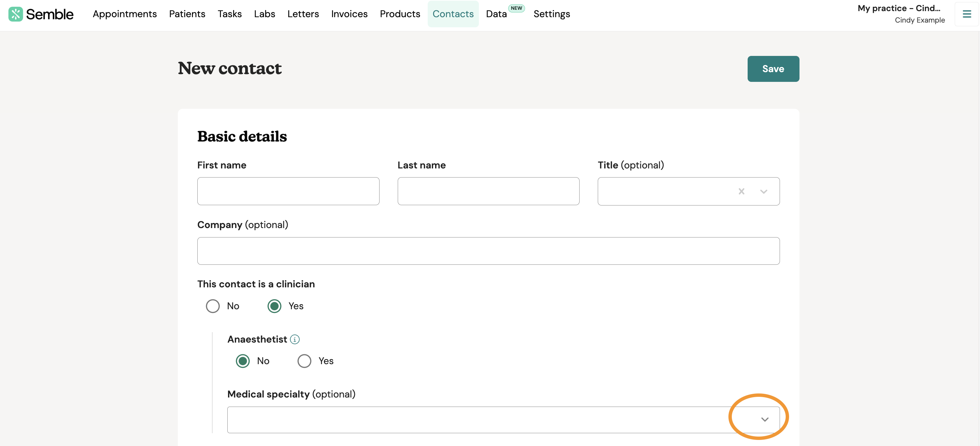Go to Settings
This screenshot has width=980, height=446.
[552, 14]
